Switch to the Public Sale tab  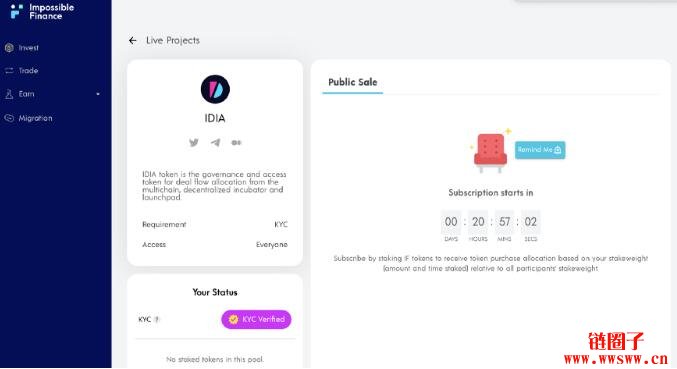click(352, 82)
